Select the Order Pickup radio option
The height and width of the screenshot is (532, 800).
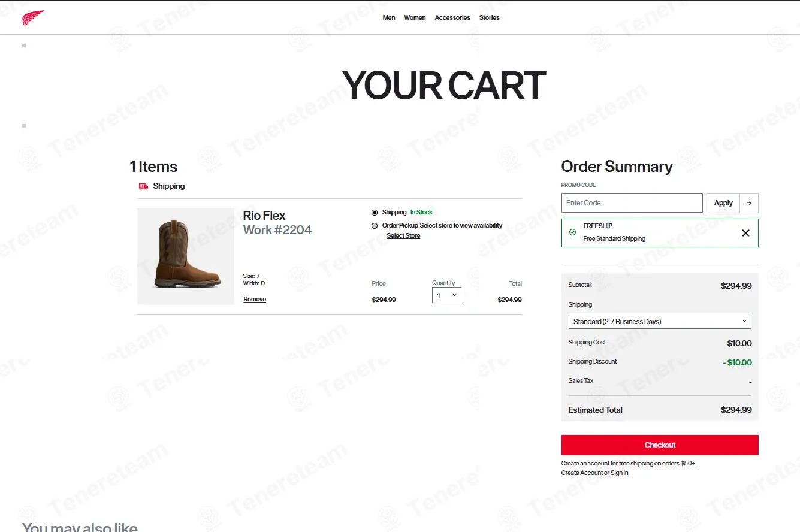pos(375,226)
